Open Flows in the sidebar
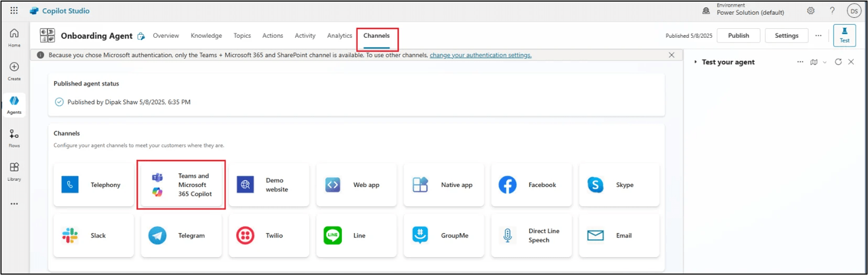 tap(14, 138)
